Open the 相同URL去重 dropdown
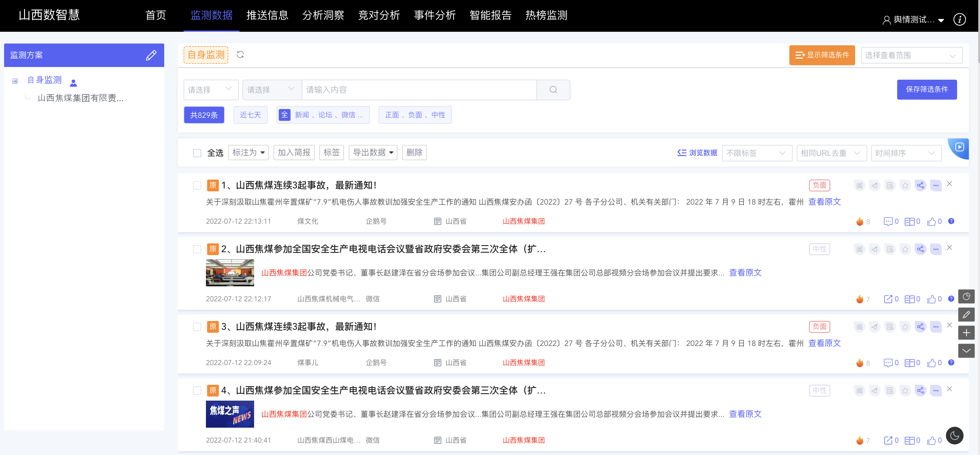Viewport: 980px width, 455px height. [x=831, y=153]
